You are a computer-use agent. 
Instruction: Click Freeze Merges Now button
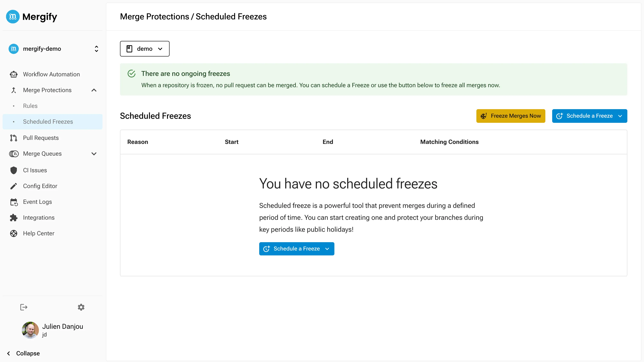pos(510,116)
